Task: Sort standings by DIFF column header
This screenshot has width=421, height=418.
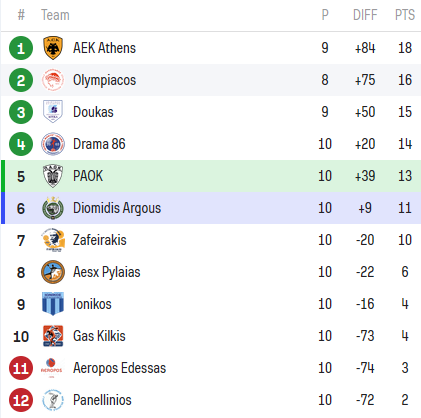Action: click(x=365, y=15)
